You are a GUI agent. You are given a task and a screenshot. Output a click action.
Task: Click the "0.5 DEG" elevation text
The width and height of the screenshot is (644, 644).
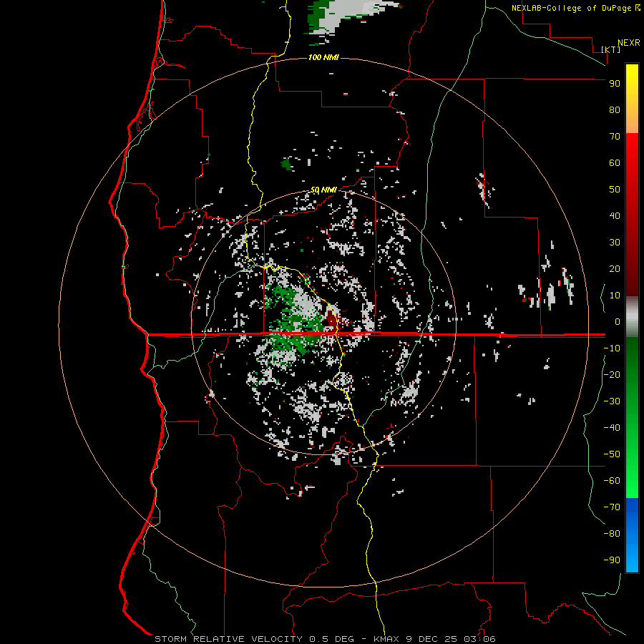[331, 639]
